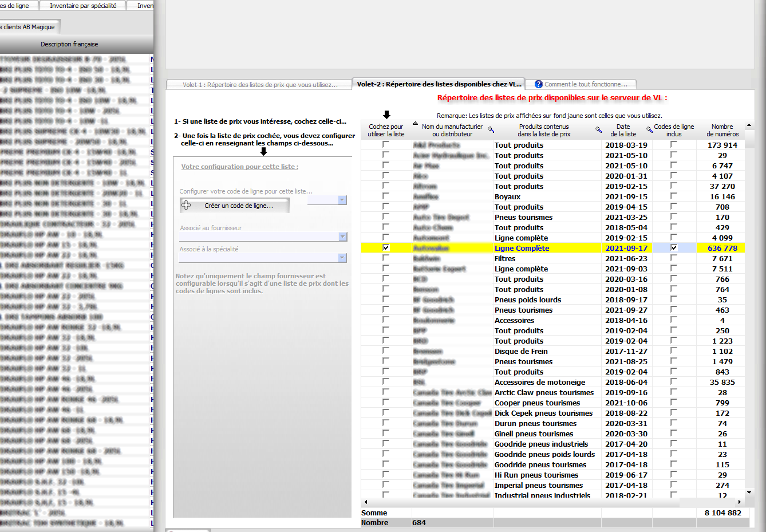Click magnifier icon in products contained column header
This screenshot has height=532, width=766.
click(598, 130)
